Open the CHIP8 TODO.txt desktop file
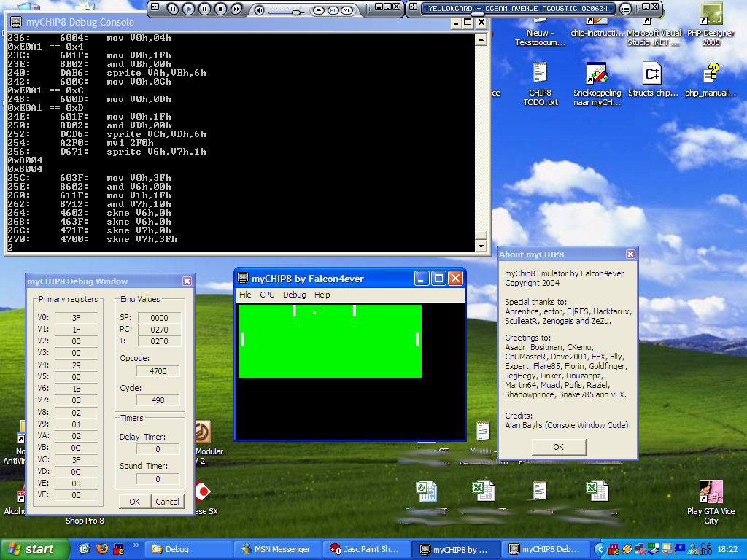The height and width of the screenshot is (560, 747). click(x=540, y=84)
